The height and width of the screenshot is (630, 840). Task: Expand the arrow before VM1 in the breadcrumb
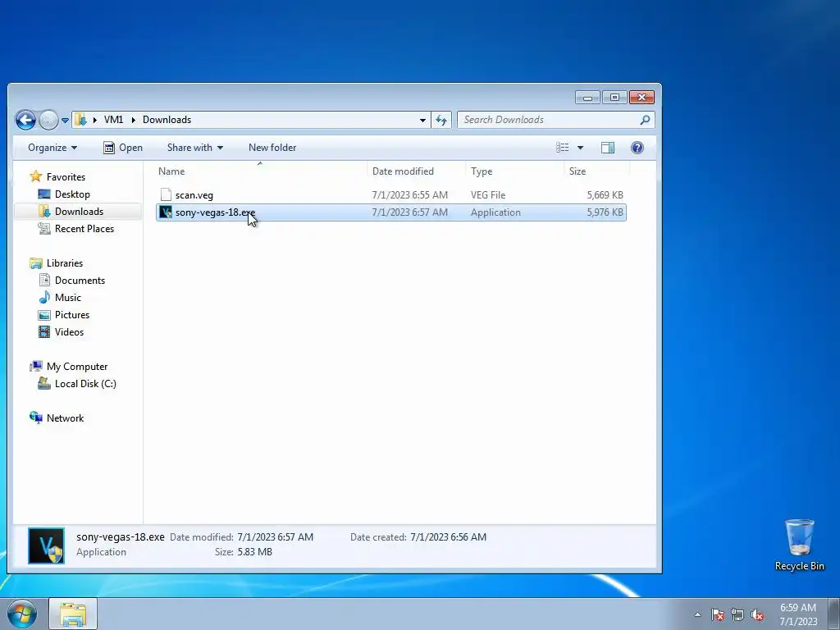[x=95, y=120]
